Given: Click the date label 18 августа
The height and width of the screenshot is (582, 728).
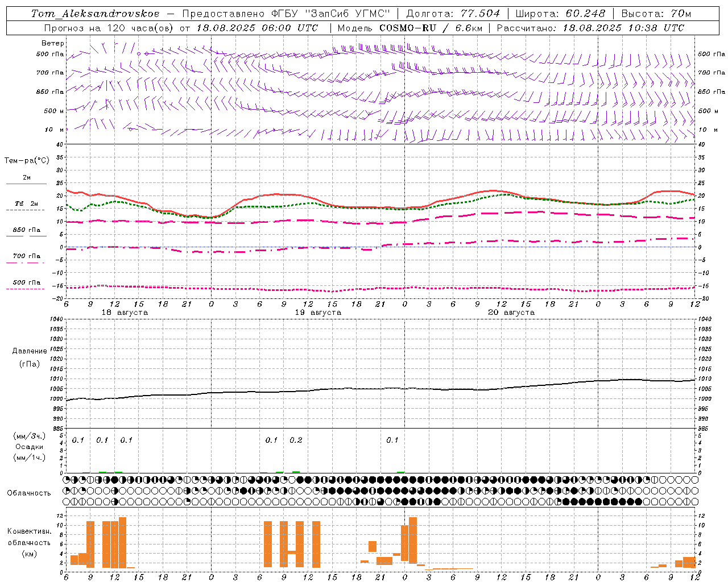Looking at the screenshot, I should coord(125,313).
